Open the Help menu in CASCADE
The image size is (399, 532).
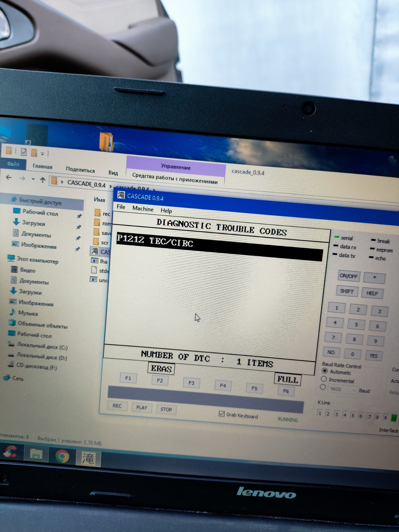(166, 211)
